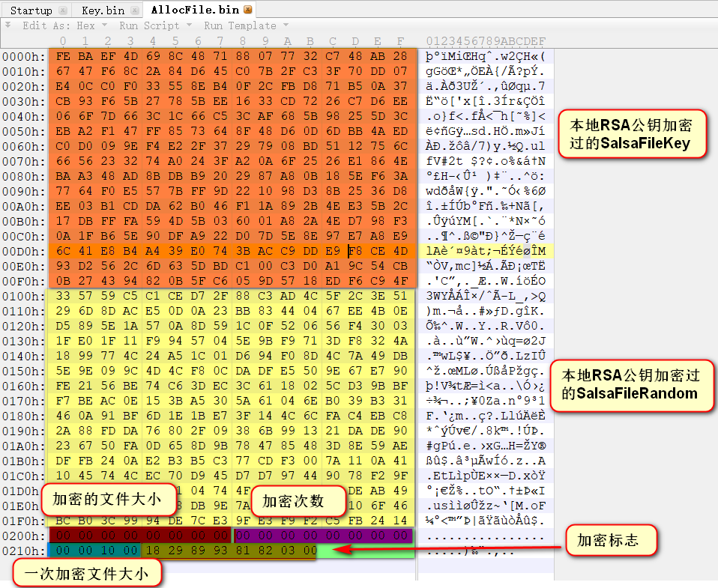Select last byte 28 in row 0000h
718x588 pixels.
pos(400,56)
